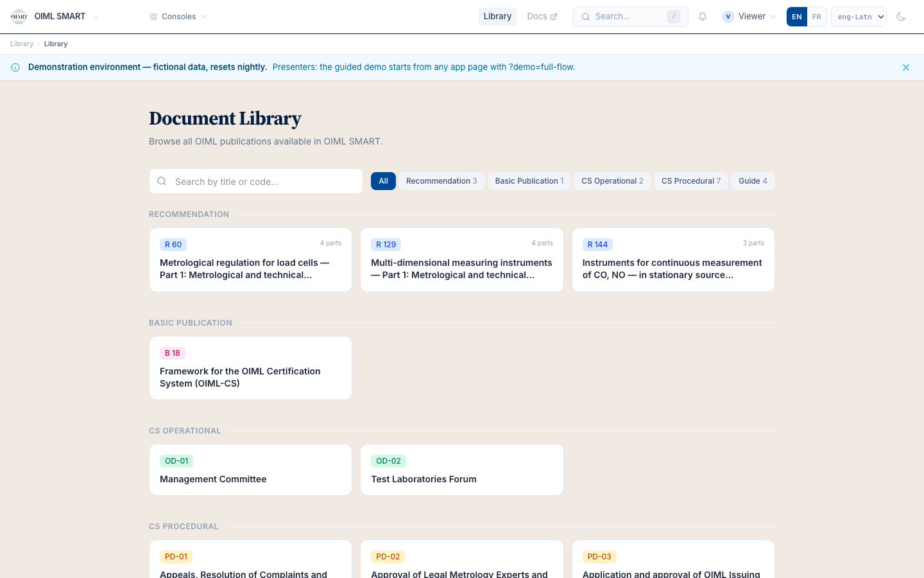Open the R 60 load cells card
Image resolution: width=924 pixels, height=578 pixels.
[x=250, y=259]
